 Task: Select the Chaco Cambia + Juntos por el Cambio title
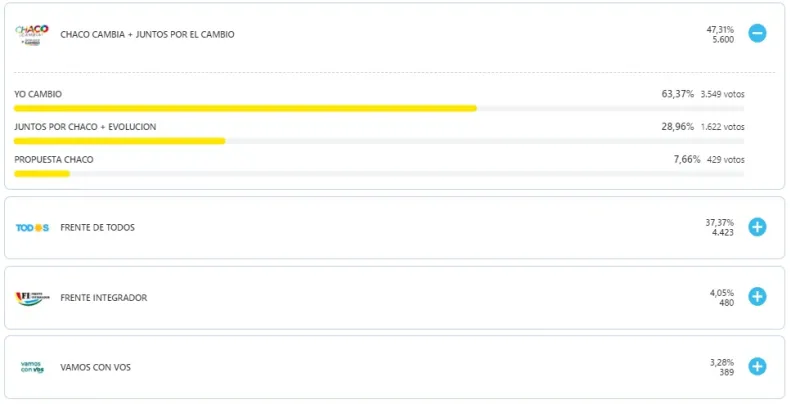click(147, 35)
